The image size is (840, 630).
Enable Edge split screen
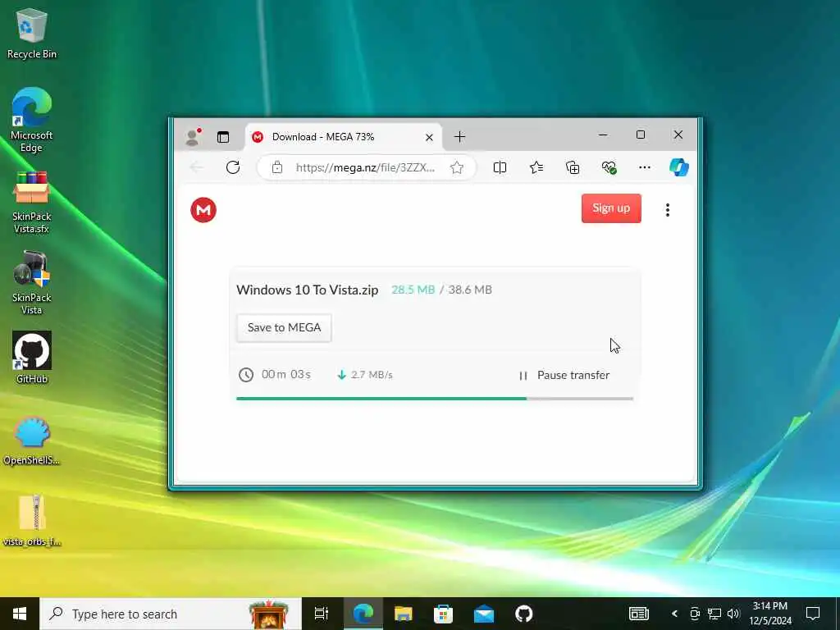point(500,167)
